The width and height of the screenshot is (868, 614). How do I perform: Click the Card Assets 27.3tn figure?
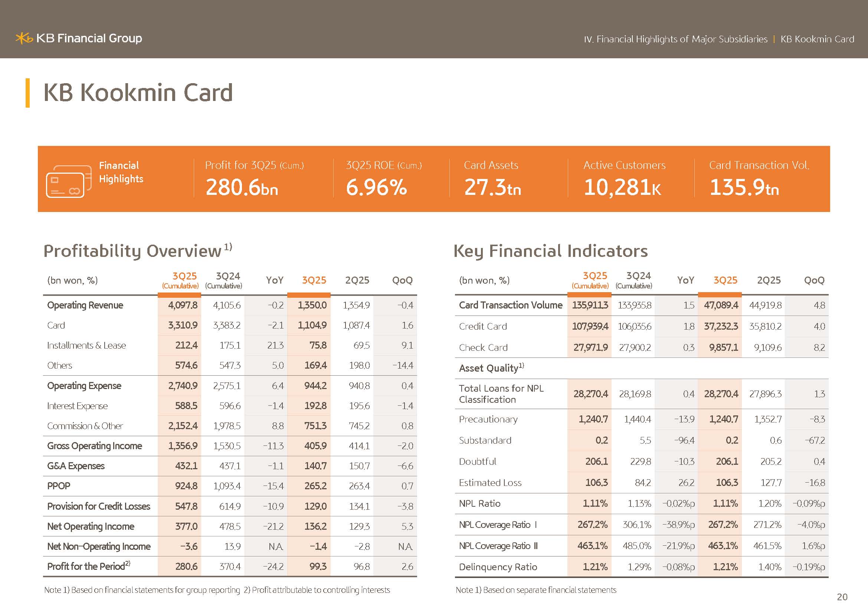pyautogui.click(x=492, y=187)
